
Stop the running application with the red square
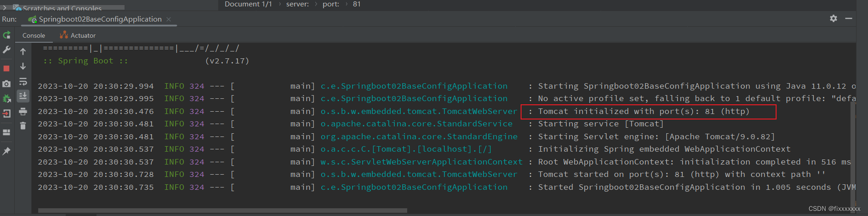click(6, 68)
